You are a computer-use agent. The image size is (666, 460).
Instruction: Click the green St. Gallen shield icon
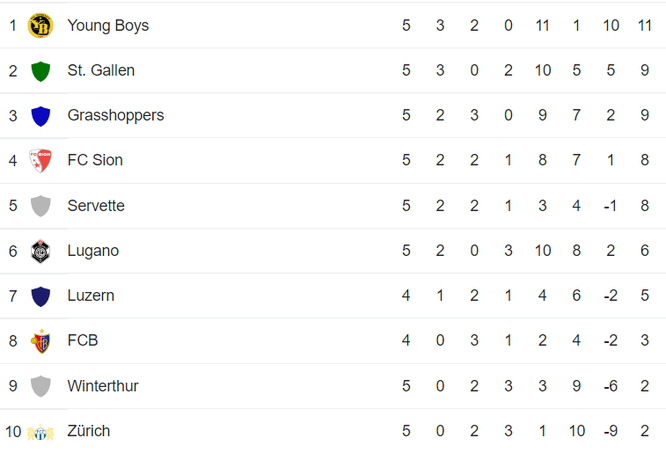[41, 71]
